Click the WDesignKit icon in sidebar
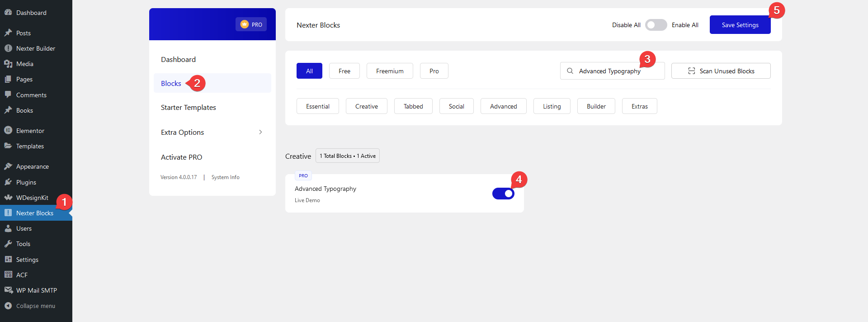Image resolution: width=868 pixels, height=322 pixels. point(8,198)
